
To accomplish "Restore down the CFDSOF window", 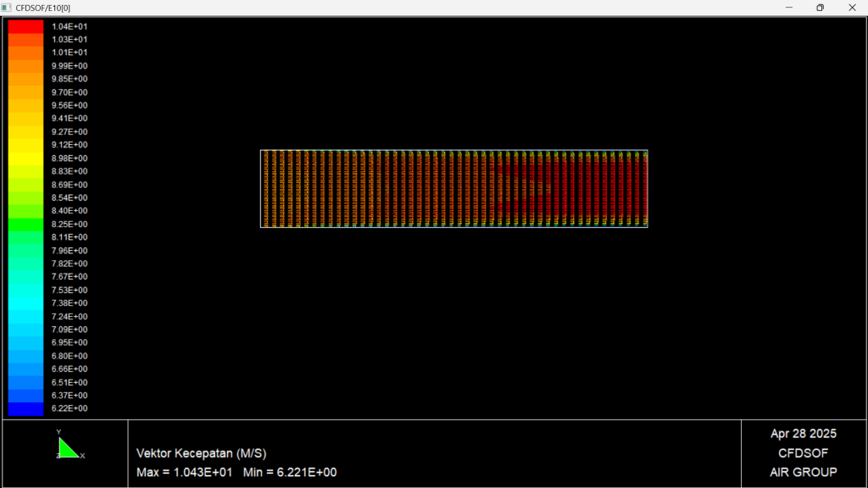I will point(820,8).
